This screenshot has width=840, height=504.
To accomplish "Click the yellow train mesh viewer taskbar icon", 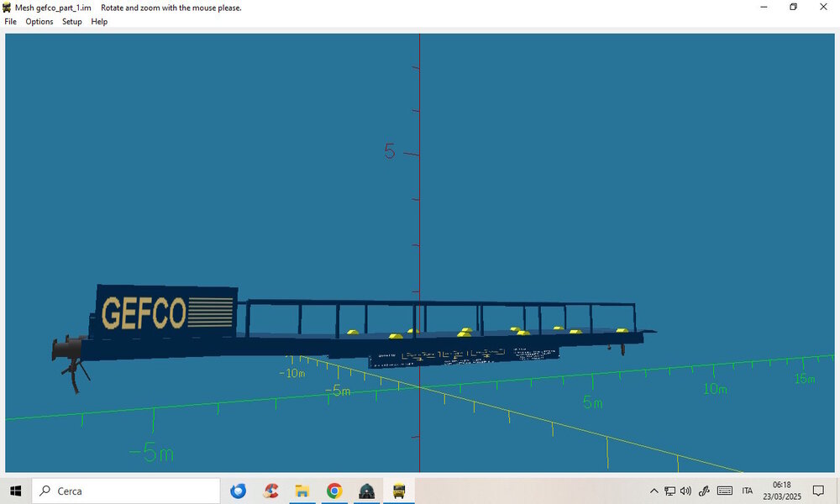I will [x=399, y=491].
